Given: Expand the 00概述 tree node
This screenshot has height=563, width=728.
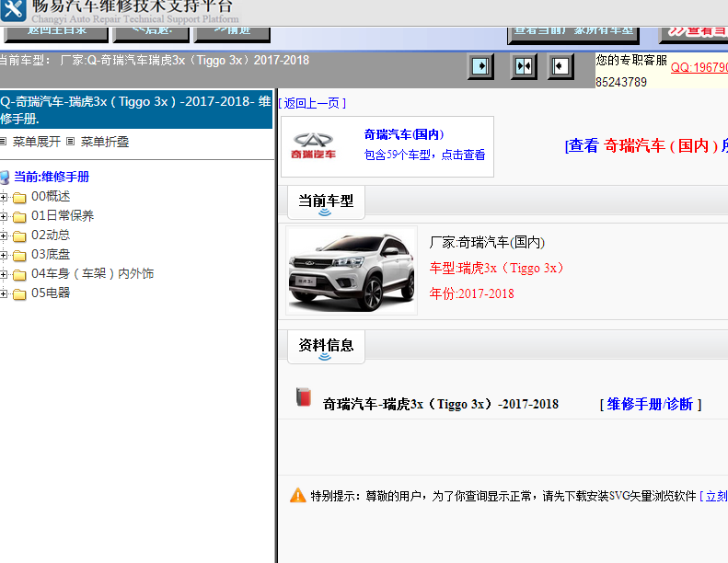Looking at the screenshot, I should point(4,197).
